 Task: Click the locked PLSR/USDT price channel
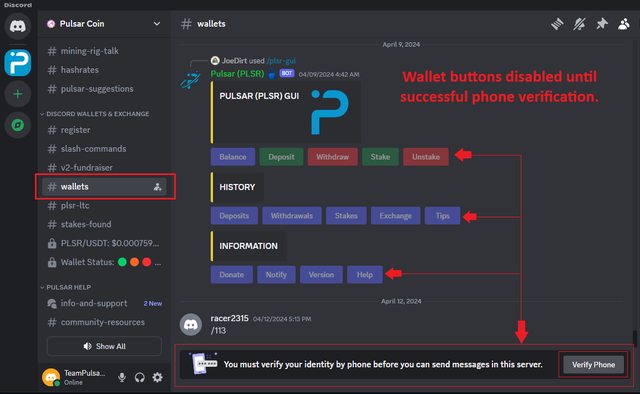(x=104, y=243)
